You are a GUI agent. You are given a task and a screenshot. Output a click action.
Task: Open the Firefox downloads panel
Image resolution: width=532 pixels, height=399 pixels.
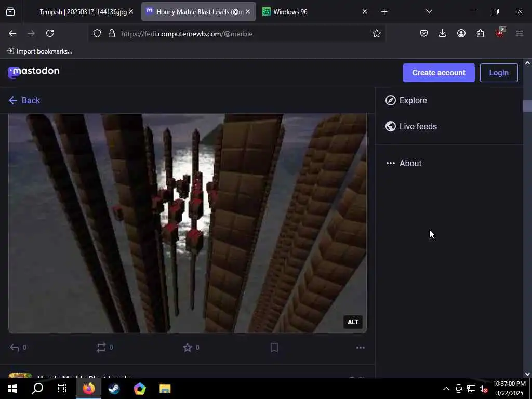tap(443, 33)
